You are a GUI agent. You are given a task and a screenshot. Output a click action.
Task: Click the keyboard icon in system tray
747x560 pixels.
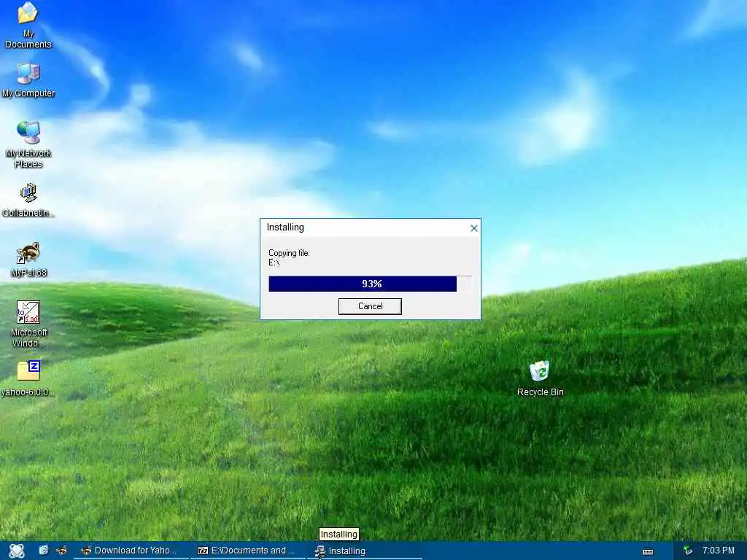(648, 551)
